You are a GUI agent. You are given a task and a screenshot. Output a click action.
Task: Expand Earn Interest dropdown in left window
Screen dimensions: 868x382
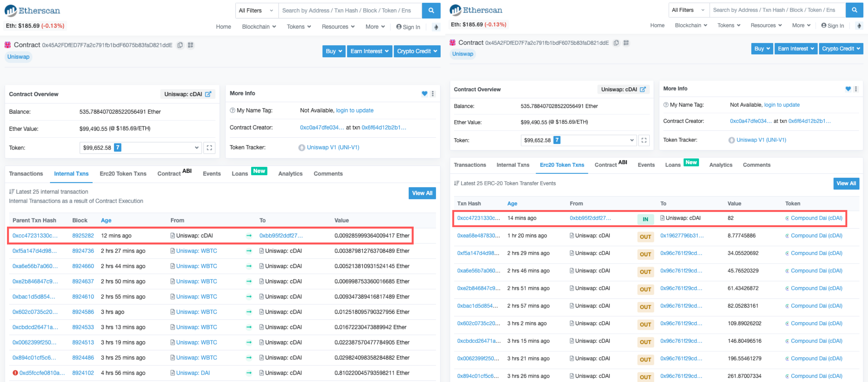pos(369,51)
